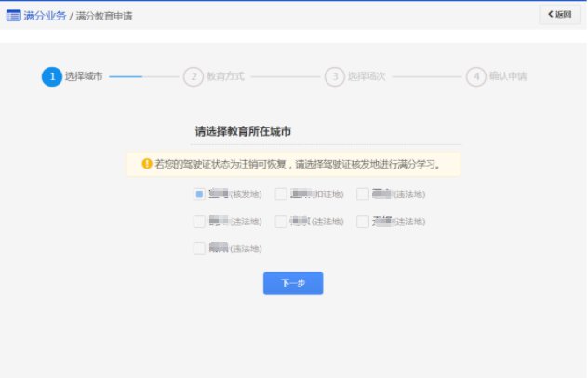Tick the second-row middle 违法地 checkbox

281,222
